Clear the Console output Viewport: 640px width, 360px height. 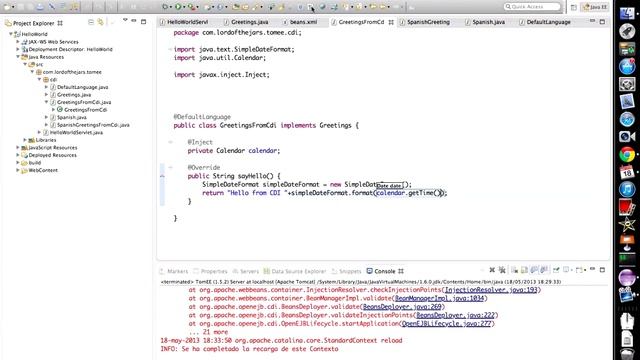(514, 270)
